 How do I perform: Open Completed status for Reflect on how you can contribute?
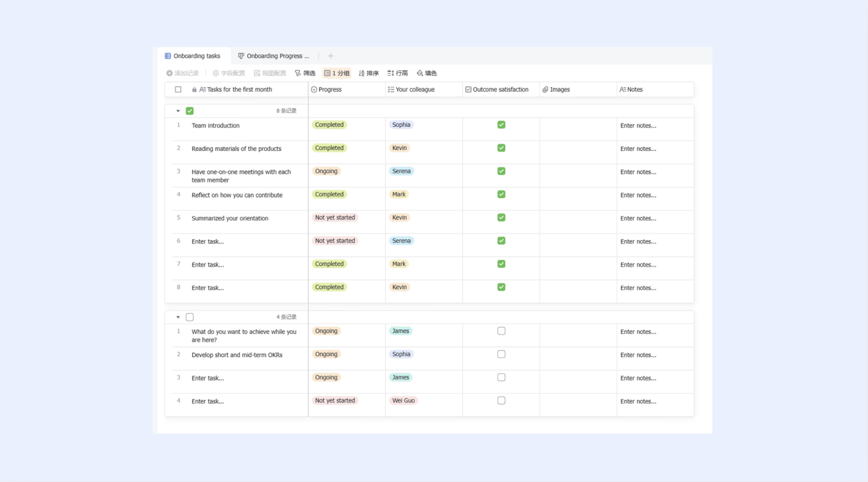(x=329, y=194)
